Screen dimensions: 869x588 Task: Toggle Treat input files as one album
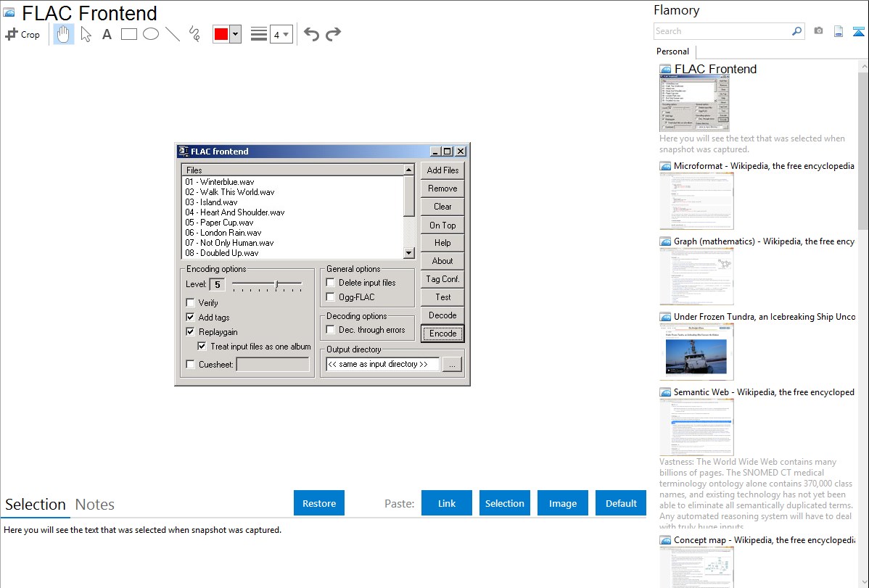[x=202, y=347]
